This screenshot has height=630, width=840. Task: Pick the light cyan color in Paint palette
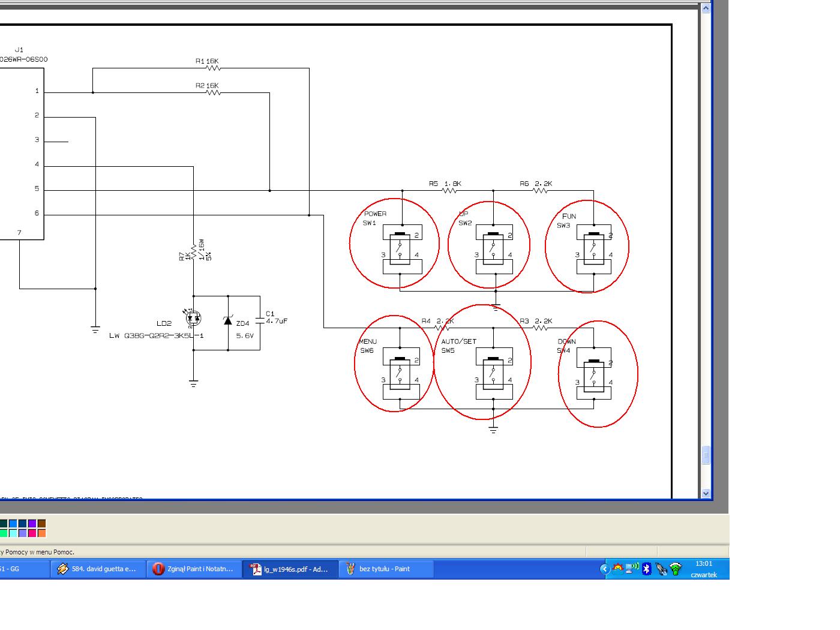tap(13, 533)
